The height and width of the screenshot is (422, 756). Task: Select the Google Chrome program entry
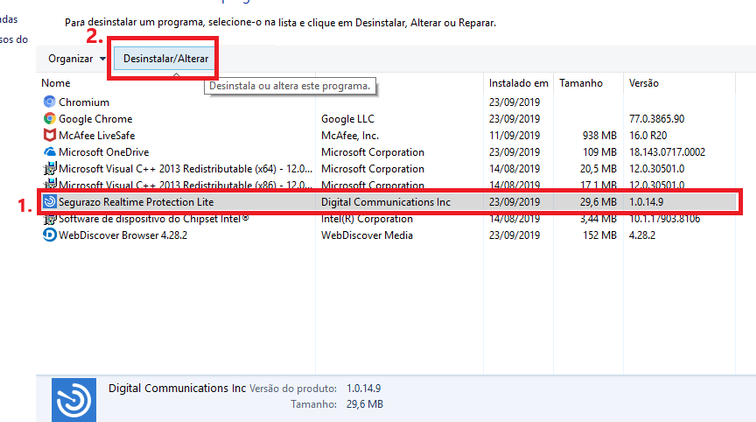(95, 119)
